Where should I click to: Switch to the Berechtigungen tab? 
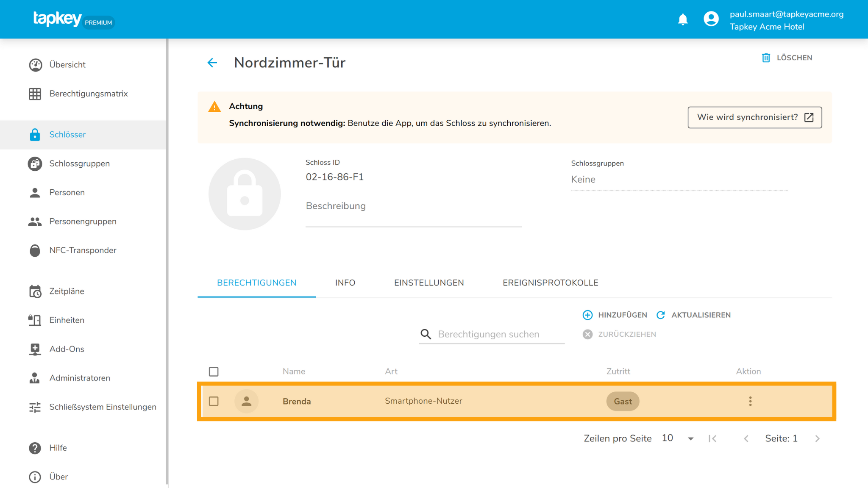256,283
